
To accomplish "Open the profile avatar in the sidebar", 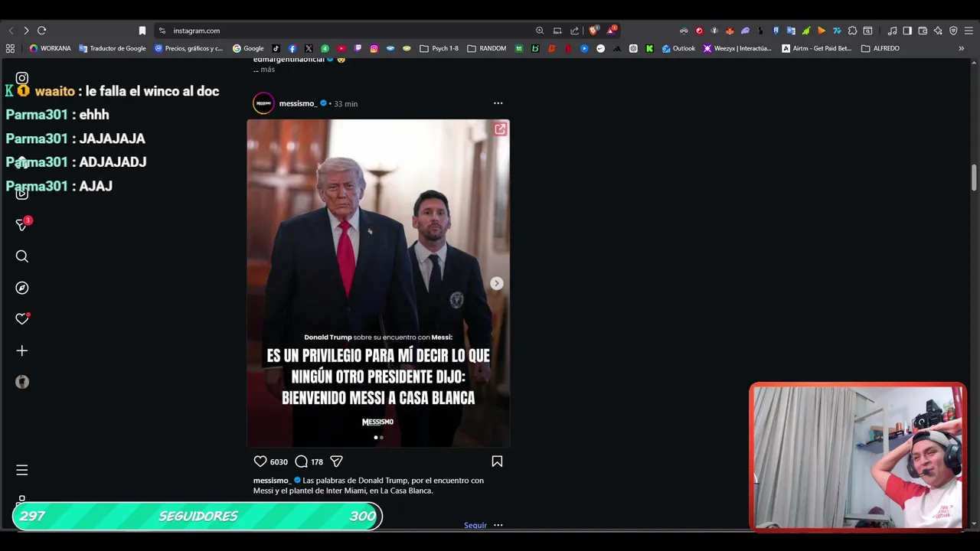I will click(22, 382).
